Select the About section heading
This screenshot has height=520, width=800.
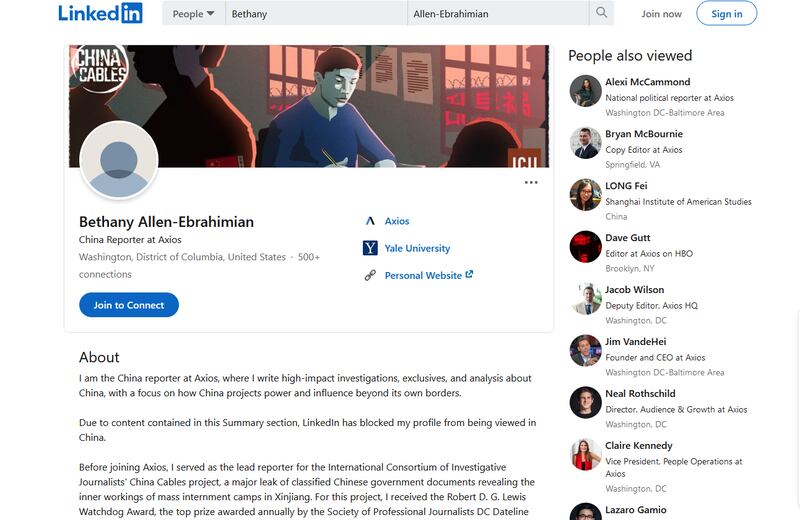[x=99, y=357]
